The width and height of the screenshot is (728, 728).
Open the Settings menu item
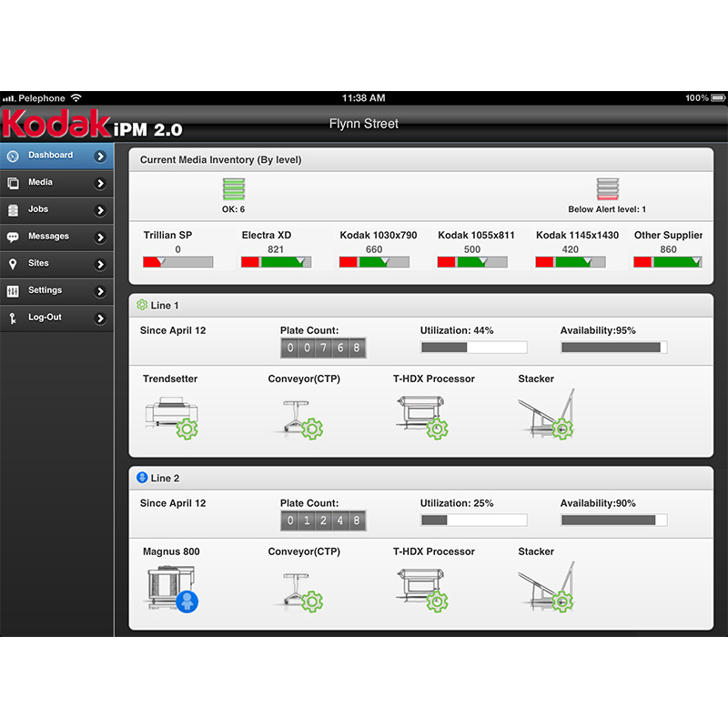tap(56, 290)
